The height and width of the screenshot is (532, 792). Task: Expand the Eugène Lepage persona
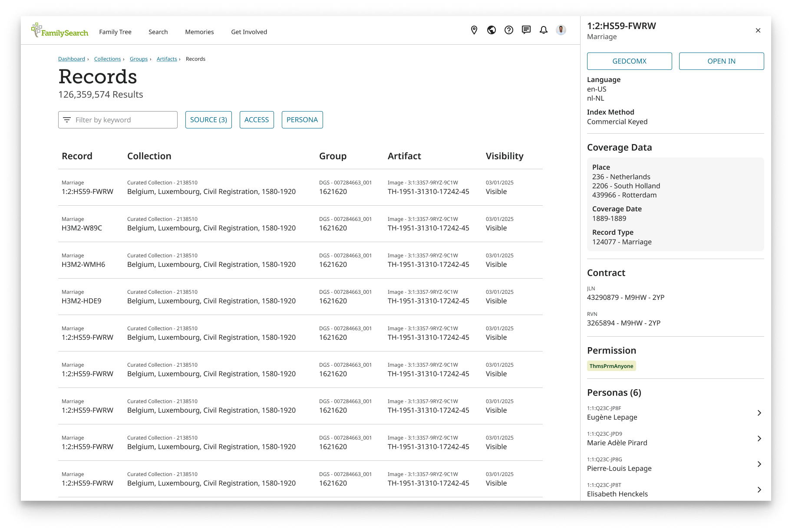click(x=759, y=413)
